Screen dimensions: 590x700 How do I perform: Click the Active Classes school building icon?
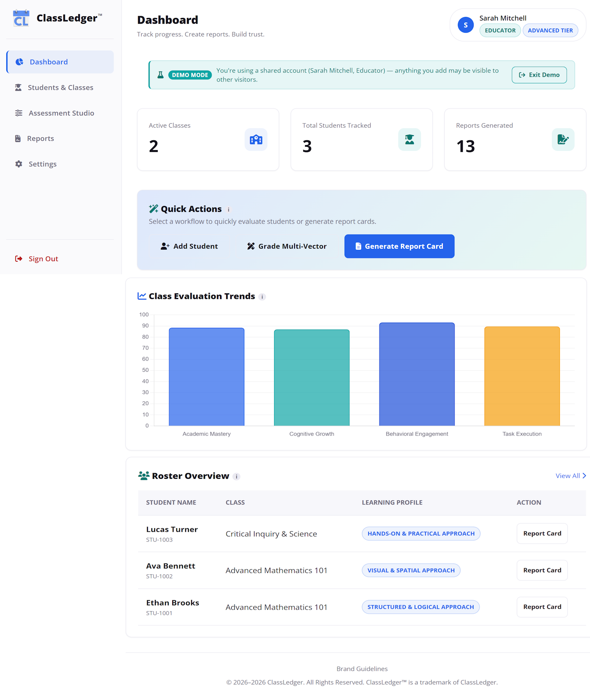tap(256, 140)
